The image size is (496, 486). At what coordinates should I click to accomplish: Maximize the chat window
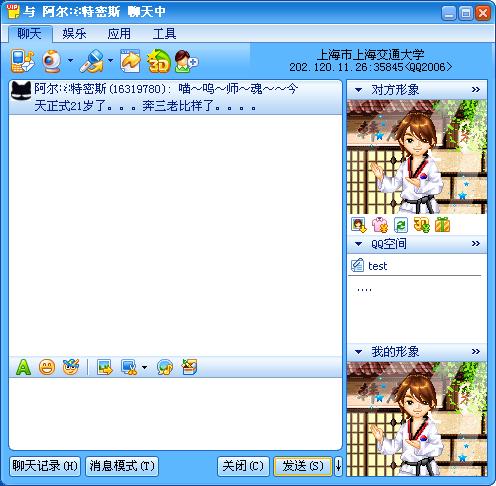click(466, 13)
